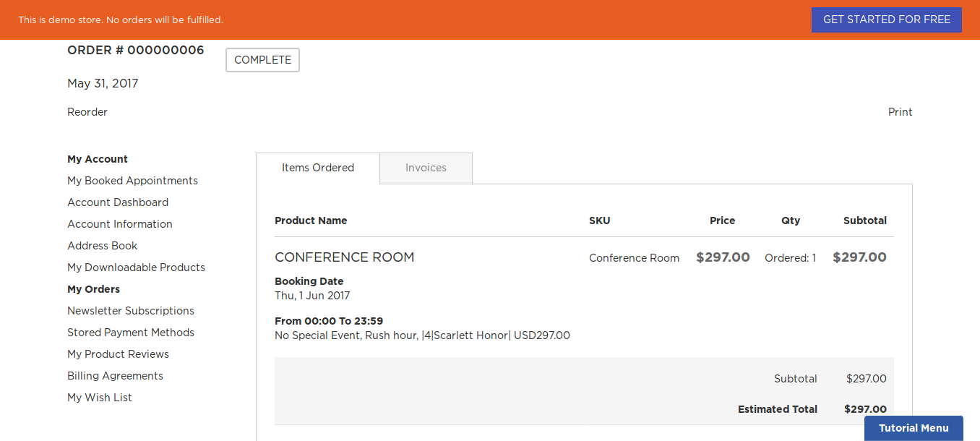Open My Product Reviews

click(x=118, y=354)
